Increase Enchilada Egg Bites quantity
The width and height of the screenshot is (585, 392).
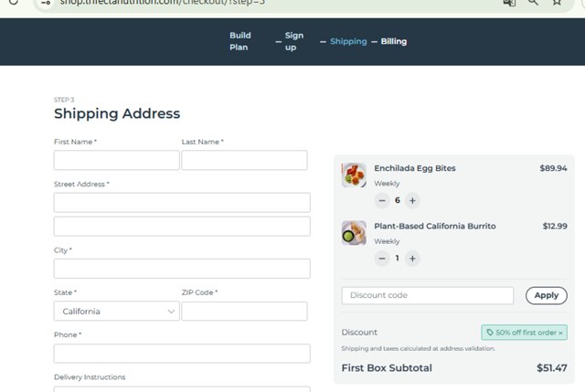pyautogui.click(x=412, y=201)
